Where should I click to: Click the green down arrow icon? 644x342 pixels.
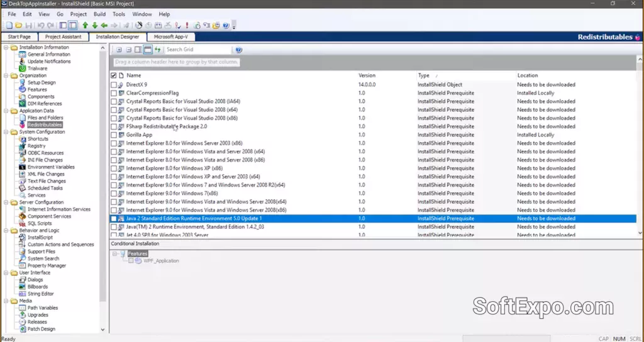coord(94,25)
